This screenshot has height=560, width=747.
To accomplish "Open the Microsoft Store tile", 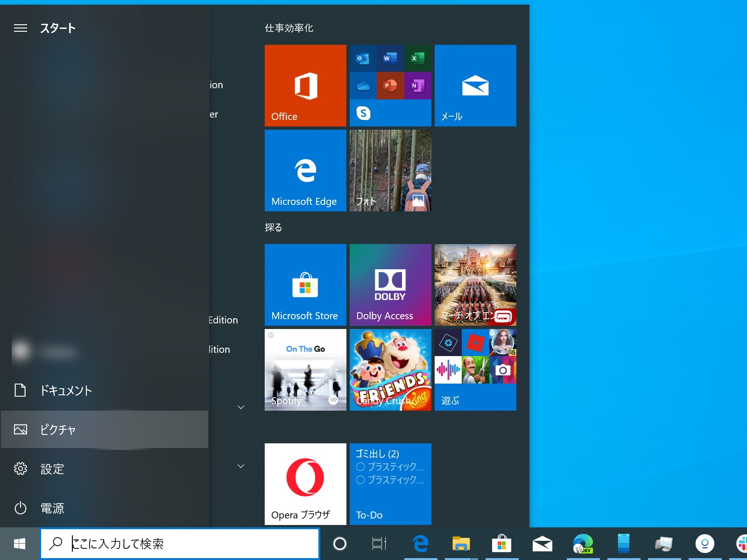I will tap(305, 285).
